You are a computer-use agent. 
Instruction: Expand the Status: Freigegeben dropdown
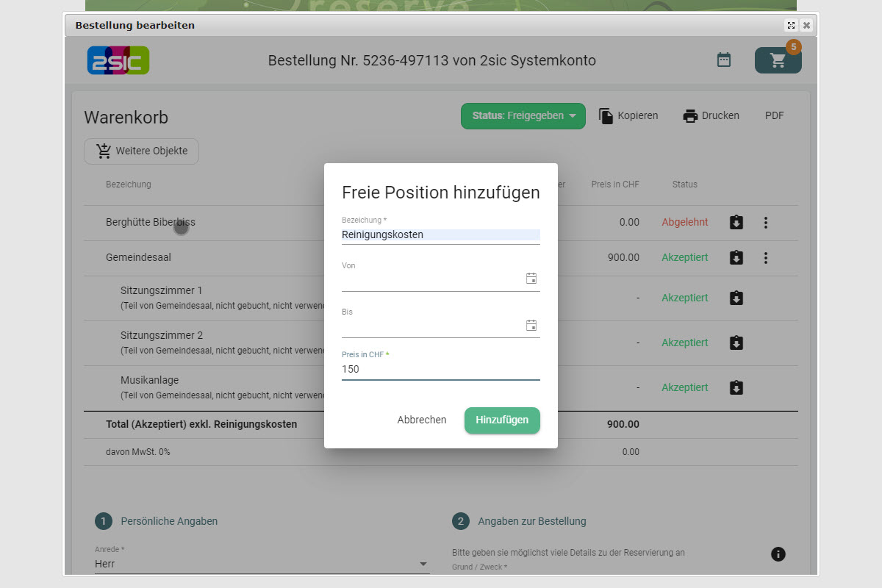pyautogui.click(x=523, y=116)
